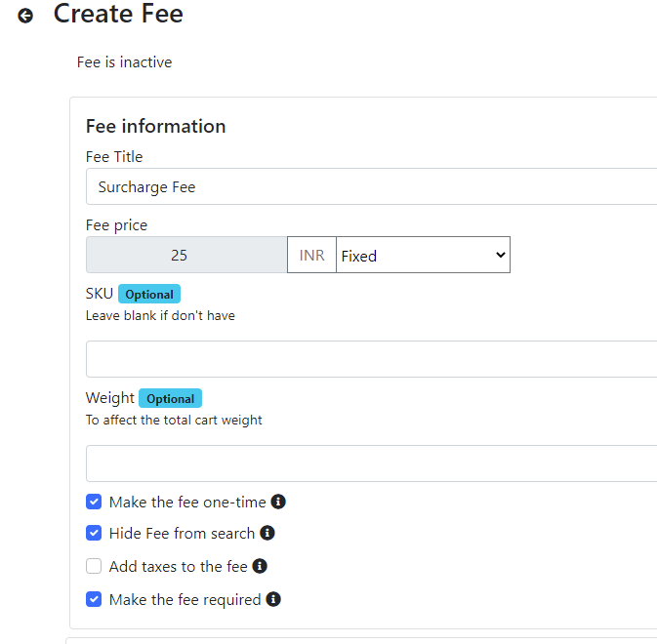Uncheck the Hide Fee from search checkbox

point(94,533)
